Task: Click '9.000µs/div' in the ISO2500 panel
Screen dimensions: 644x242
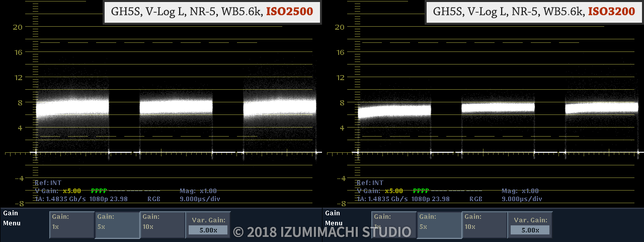Action: [x=200, y=199]
